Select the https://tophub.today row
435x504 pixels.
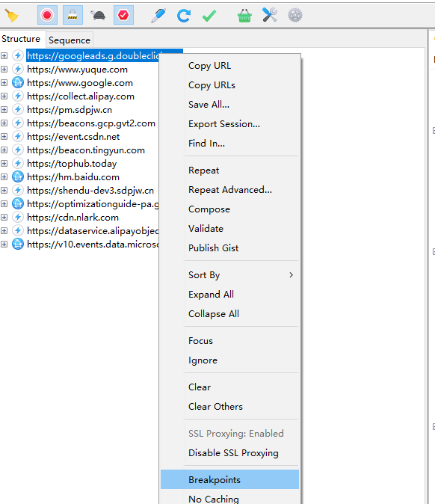click(x=72, y=164)
